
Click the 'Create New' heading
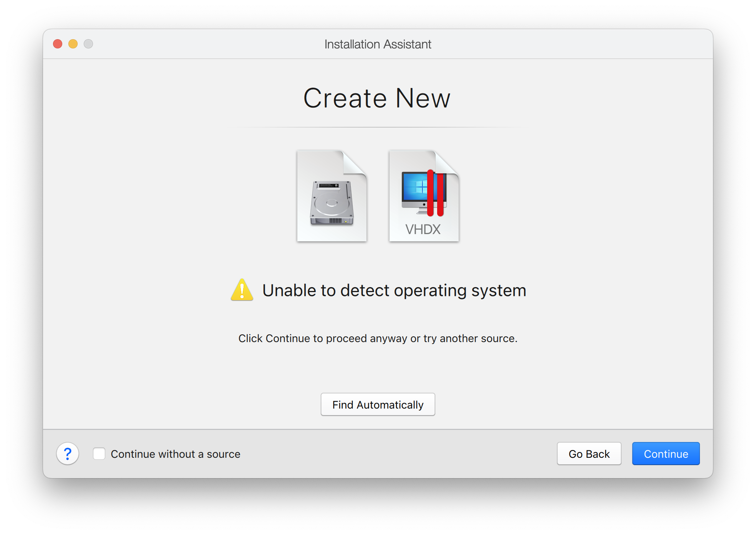coord(377,98)
